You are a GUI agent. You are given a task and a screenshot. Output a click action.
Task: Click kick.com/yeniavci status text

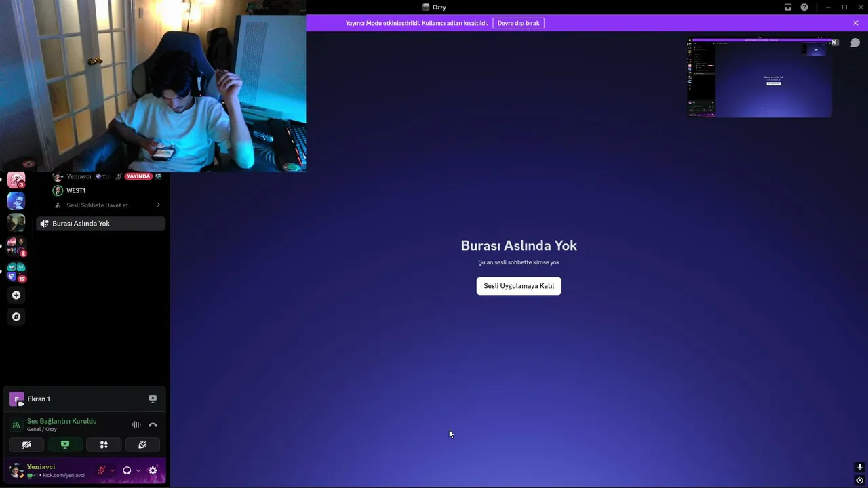click(x=64, y=476)
